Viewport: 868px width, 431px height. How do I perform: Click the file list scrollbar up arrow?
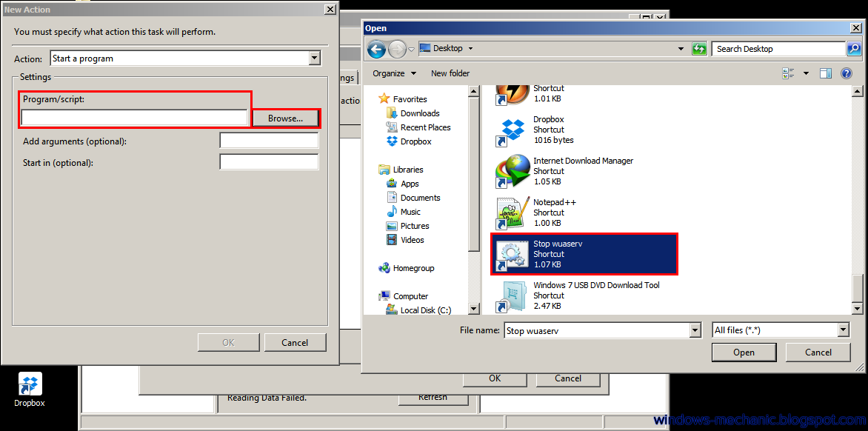(858, 91)
